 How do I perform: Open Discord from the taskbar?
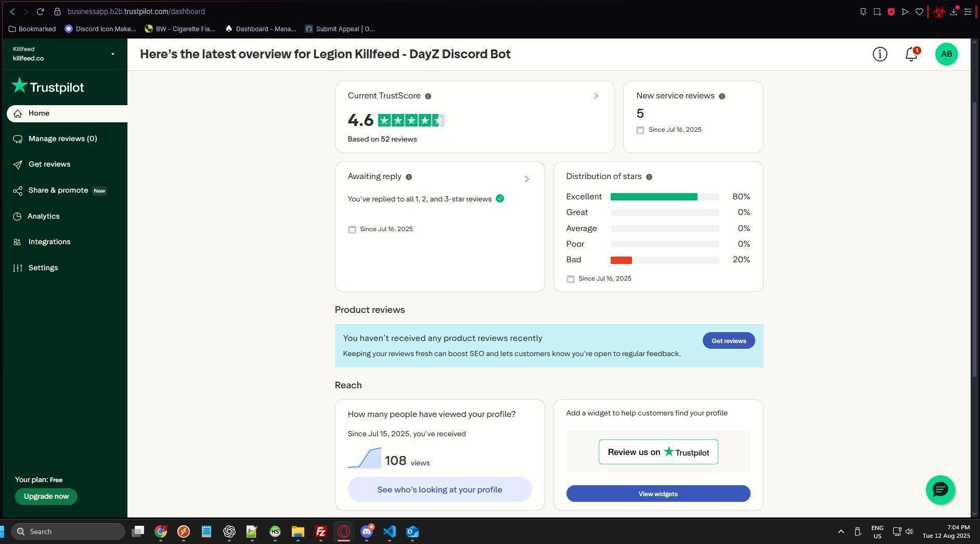[x=367, y=532]
